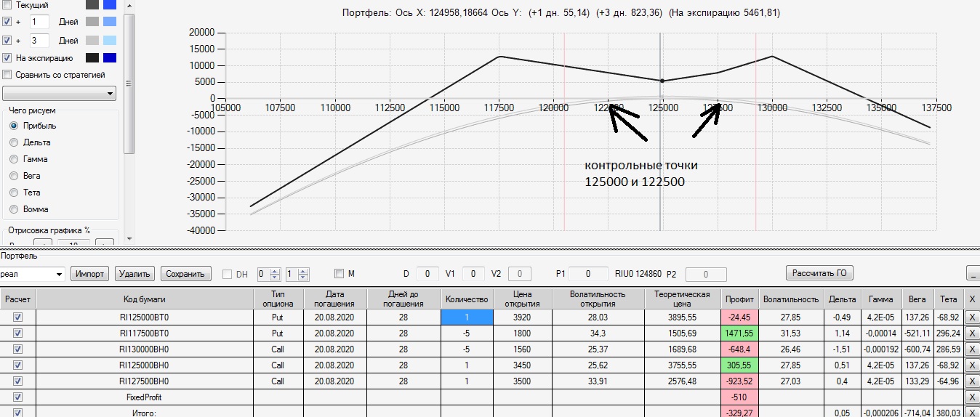Delete the RI125000BT0 row with its X button

(973, 317)
